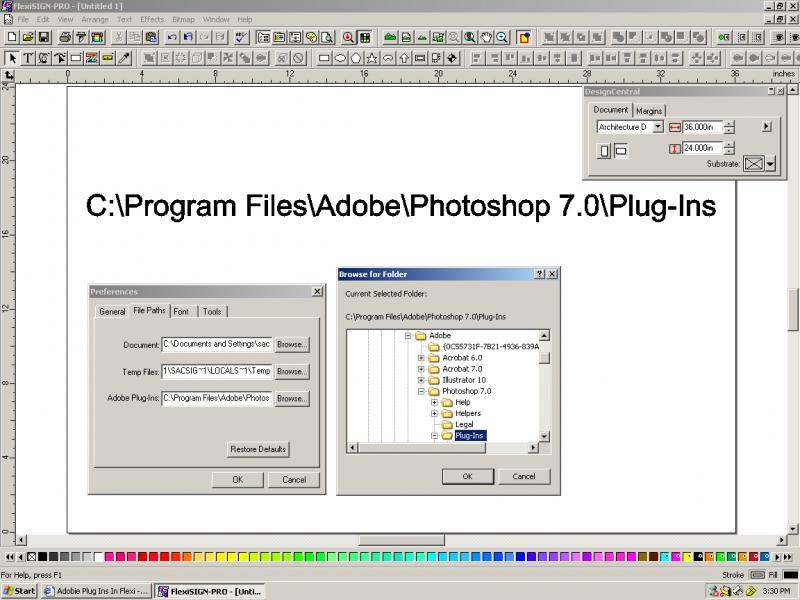Screen dimensions: 800x600
Task: Expand the Helpers folder node
Action: click(435, 414)
